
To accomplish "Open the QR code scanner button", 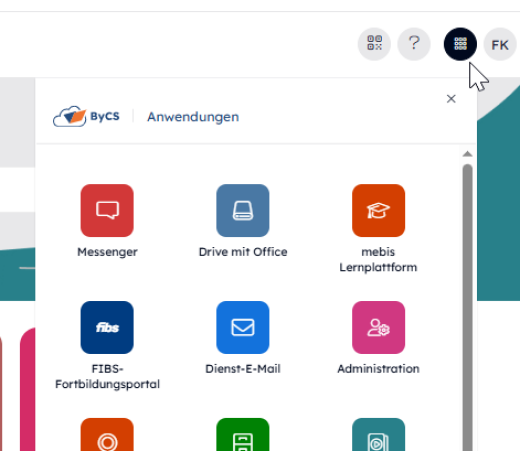I will pos(374,44).
